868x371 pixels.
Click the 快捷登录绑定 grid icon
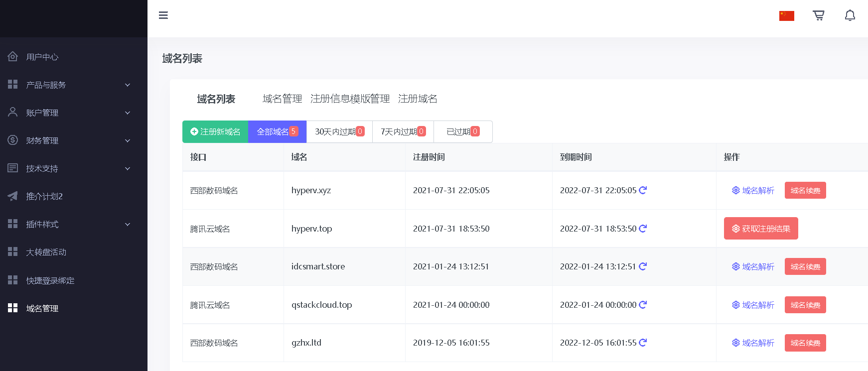pos(13,280)
